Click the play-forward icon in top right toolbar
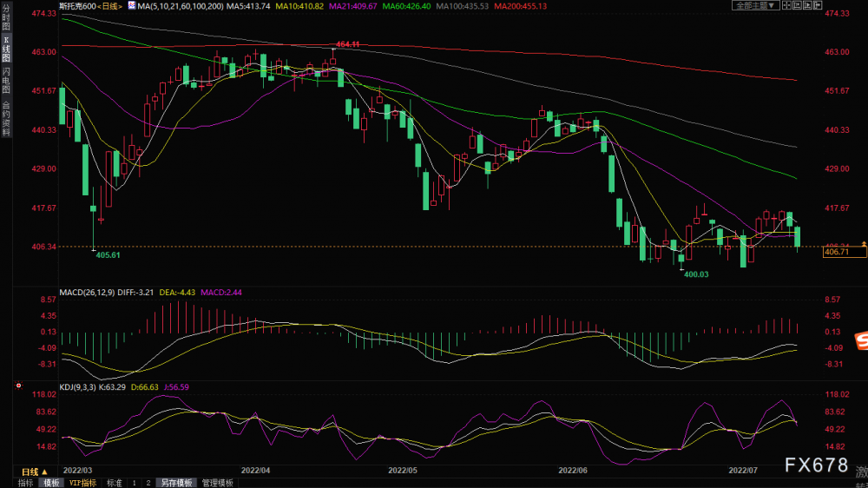Image resolution: width=868 pixels, height=488 pixels. 807,5
